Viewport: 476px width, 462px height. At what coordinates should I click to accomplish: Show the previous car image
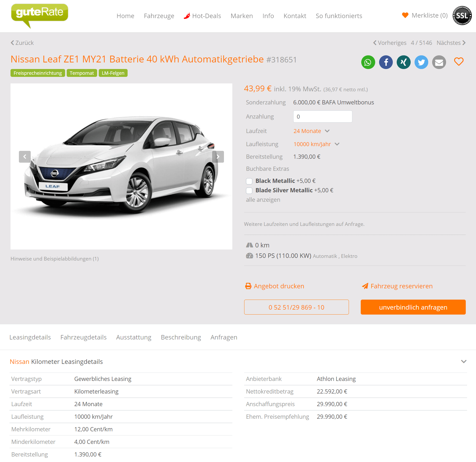tap(25, 157)
